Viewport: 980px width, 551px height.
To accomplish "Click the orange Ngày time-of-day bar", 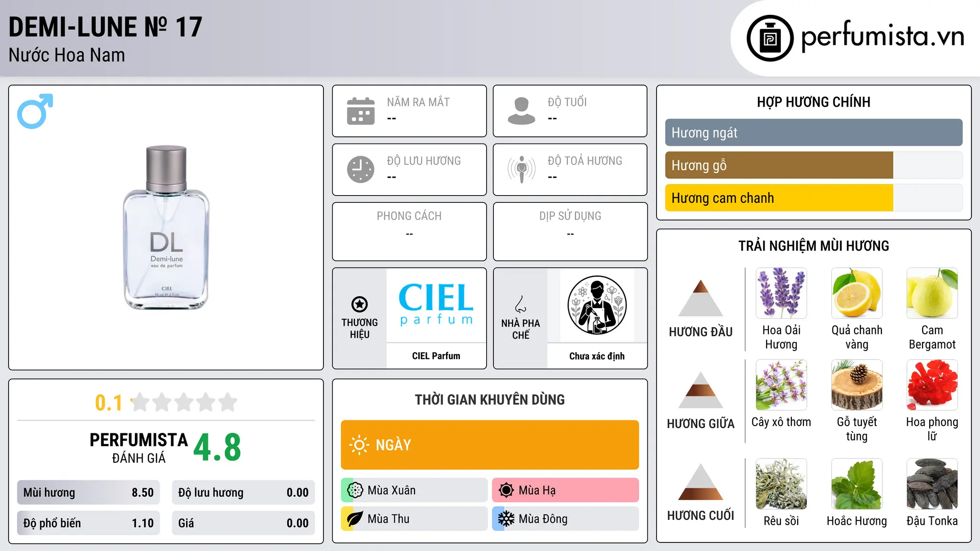I will [490, 445].
